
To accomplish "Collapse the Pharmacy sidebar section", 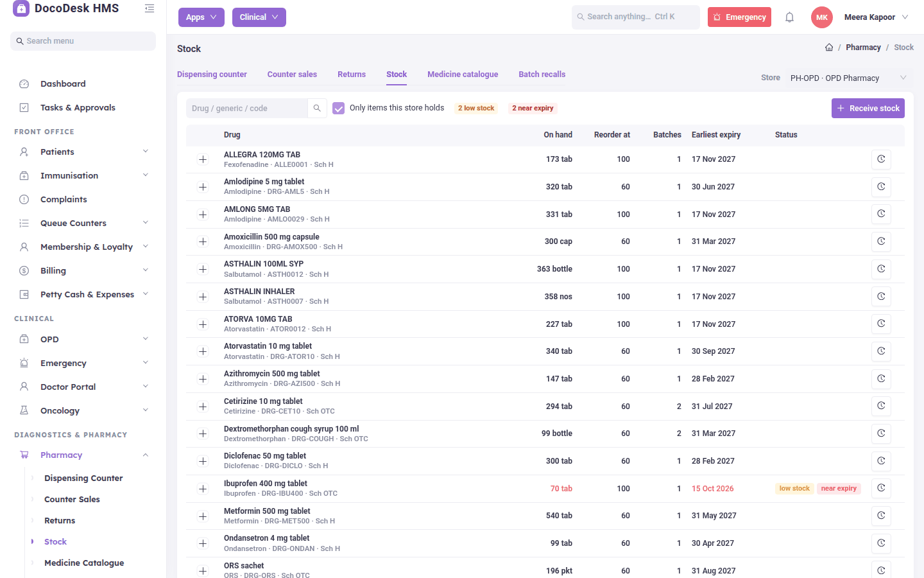I will [146, 455].
